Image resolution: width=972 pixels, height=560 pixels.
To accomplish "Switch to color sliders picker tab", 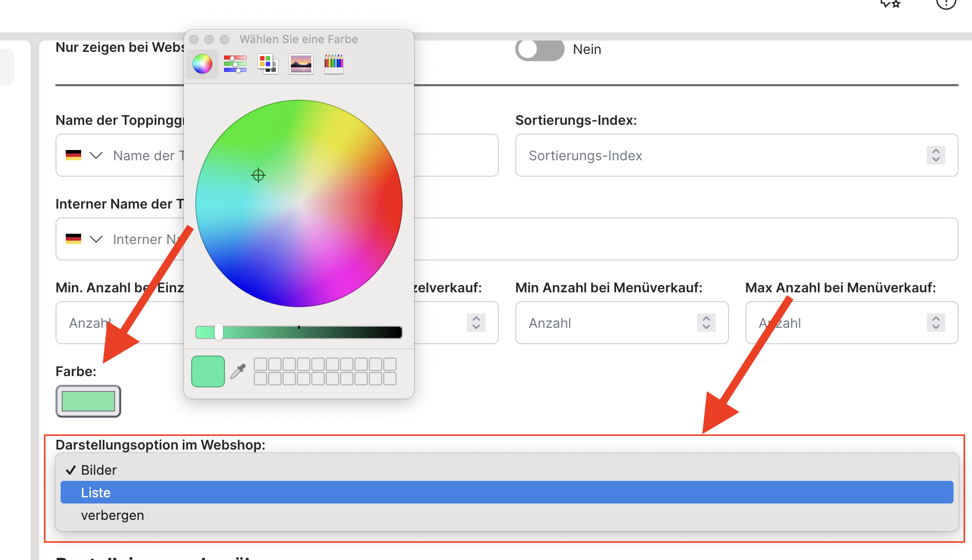I will click(235, 64).
